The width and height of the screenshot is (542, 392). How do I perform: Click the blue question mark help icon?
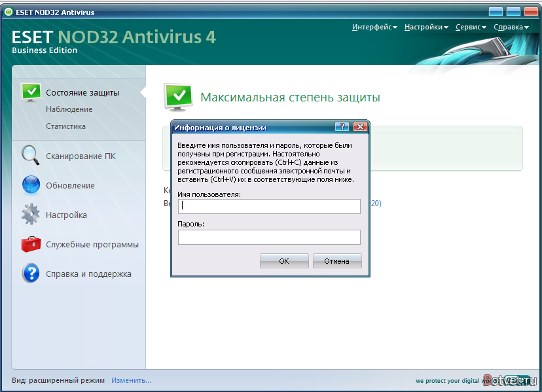click(x=31, y=273)
